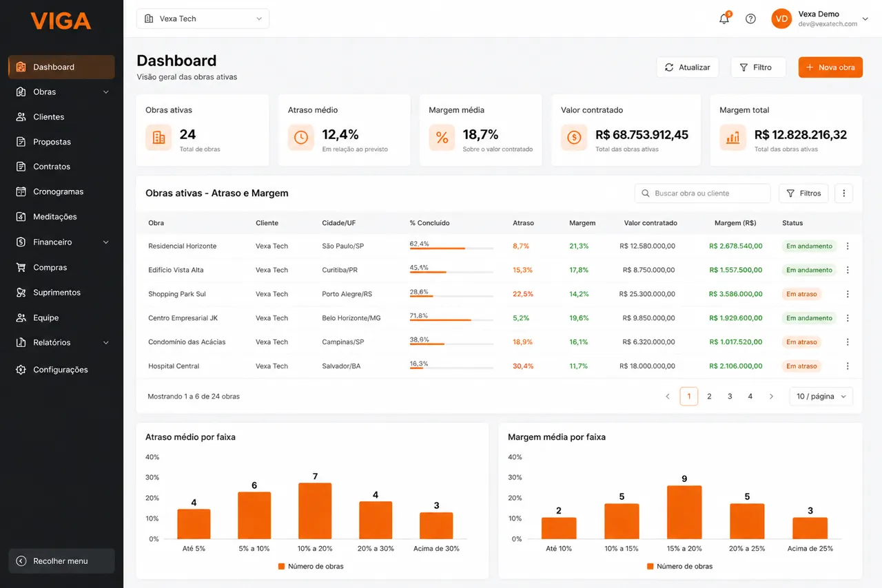Screen dimensions: 882x588
Task: Click the Atualizar button
Action: click(688, 67)
